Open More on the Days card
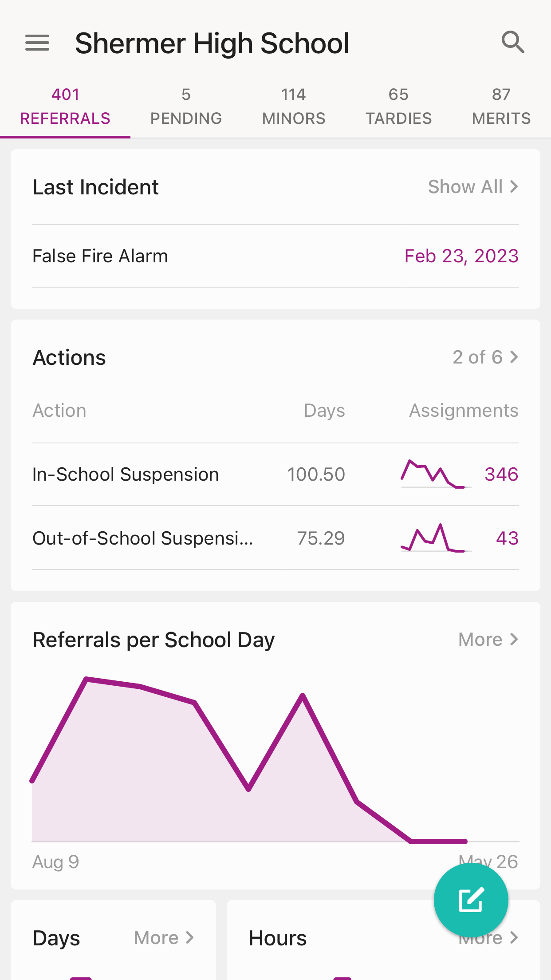The image size is (551, 980). 164,938
